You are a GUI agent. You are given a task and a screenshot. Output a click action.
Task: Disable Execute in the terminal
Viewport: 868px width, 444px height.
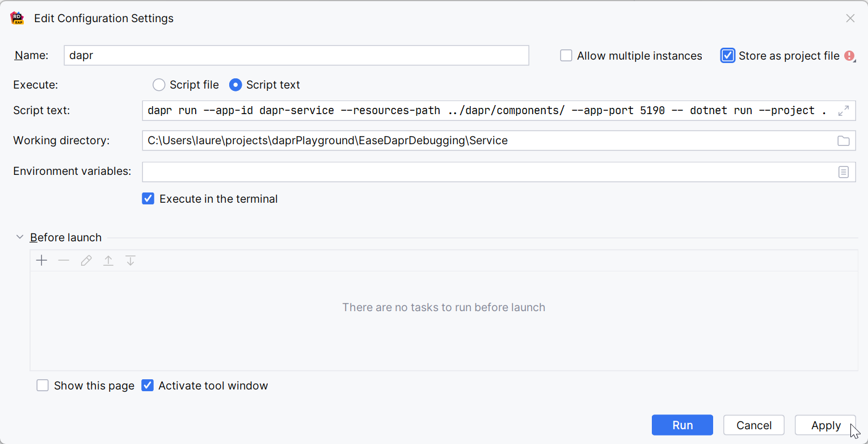[148, 199]
